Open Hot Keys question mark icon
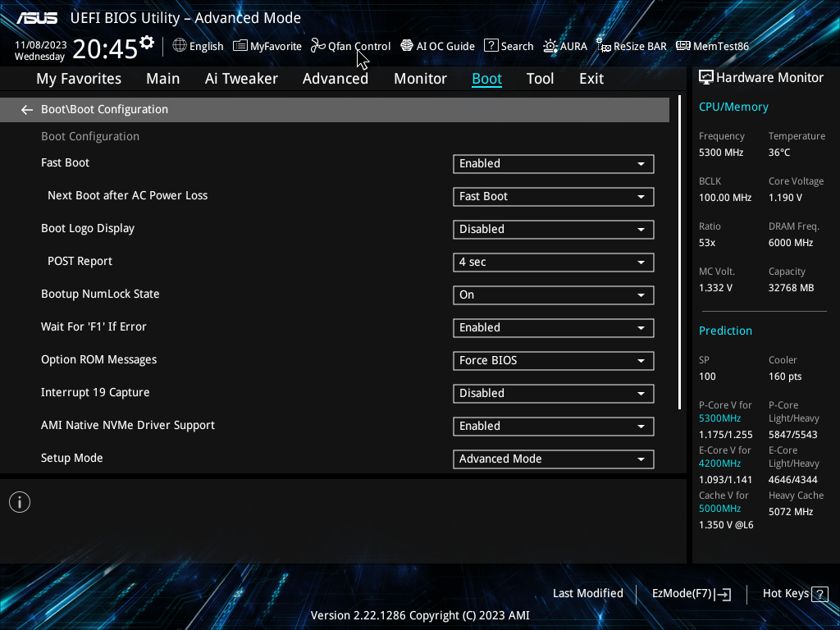The height and width of the screenshot is (630, 840). coord(819,594)
